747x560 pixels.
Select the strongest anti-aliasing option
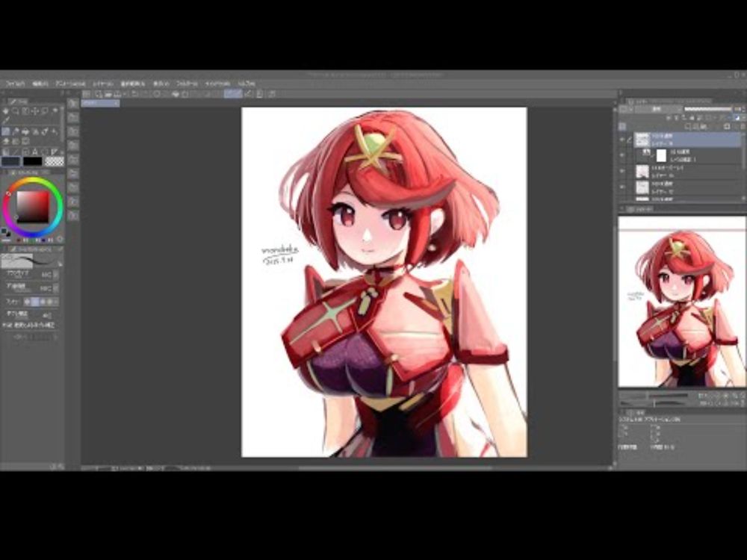click(50, 302)
